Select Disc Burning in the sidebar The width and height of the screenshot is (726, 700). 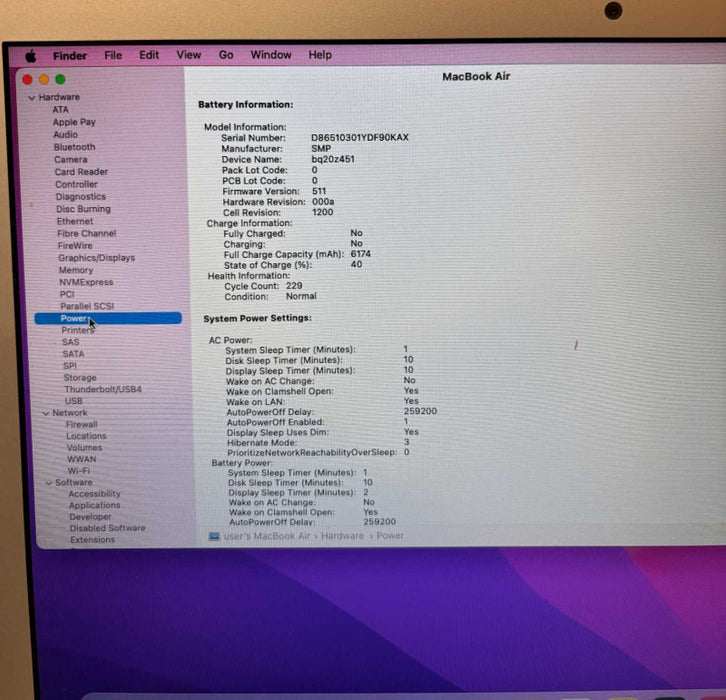83,209
